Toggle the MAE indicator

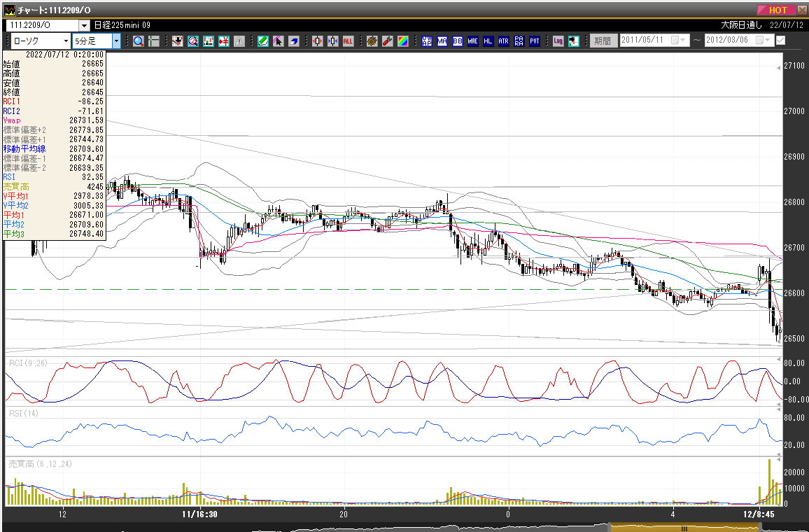[472, 41]
